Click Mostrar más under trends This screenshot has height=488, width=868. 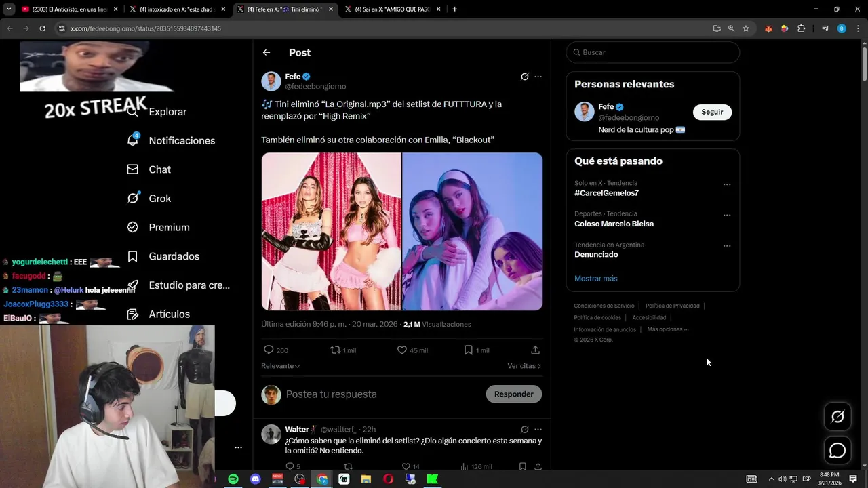(596, 279)
